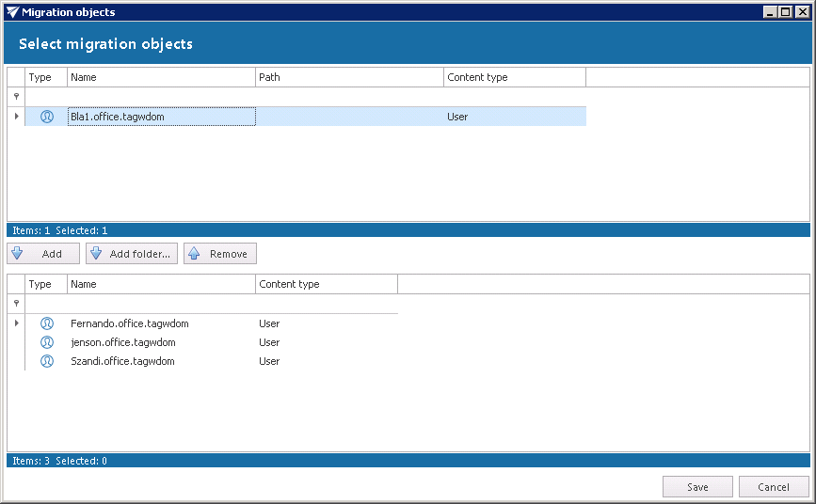Save the selected migration objects
The height and width of the screenshot is (504, 816).
697,487
